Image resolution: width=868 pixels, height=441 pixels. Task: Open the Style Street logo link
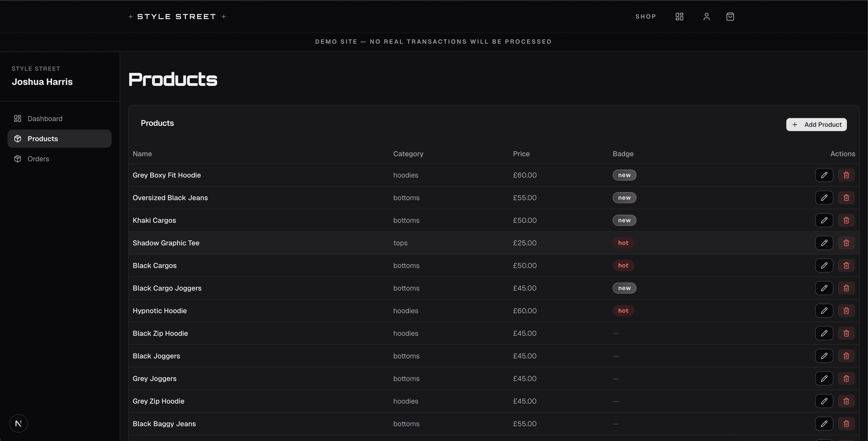177,16
